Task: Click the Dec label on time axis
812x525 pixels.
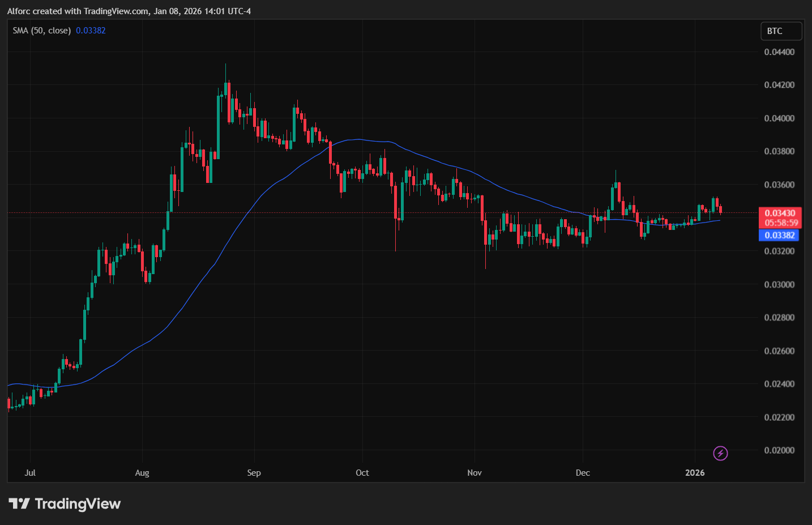Action: (583, 472)
